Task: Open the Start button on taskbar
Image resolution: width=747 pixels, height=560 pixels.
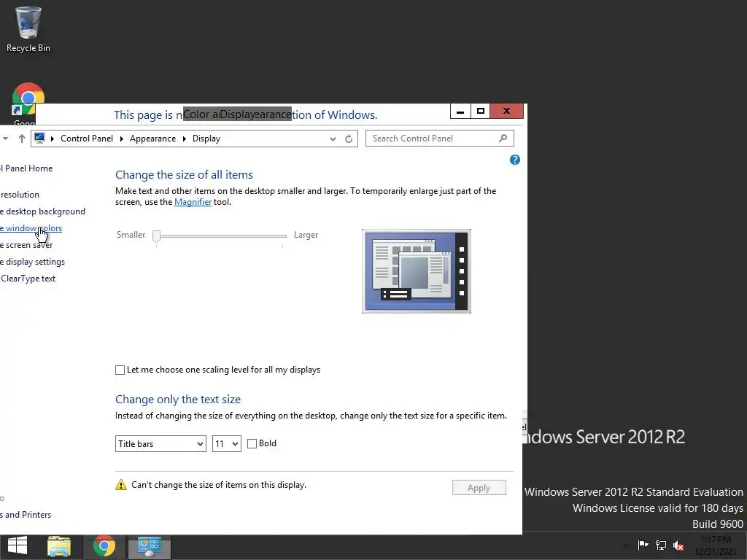Action: tap(18, 545)
